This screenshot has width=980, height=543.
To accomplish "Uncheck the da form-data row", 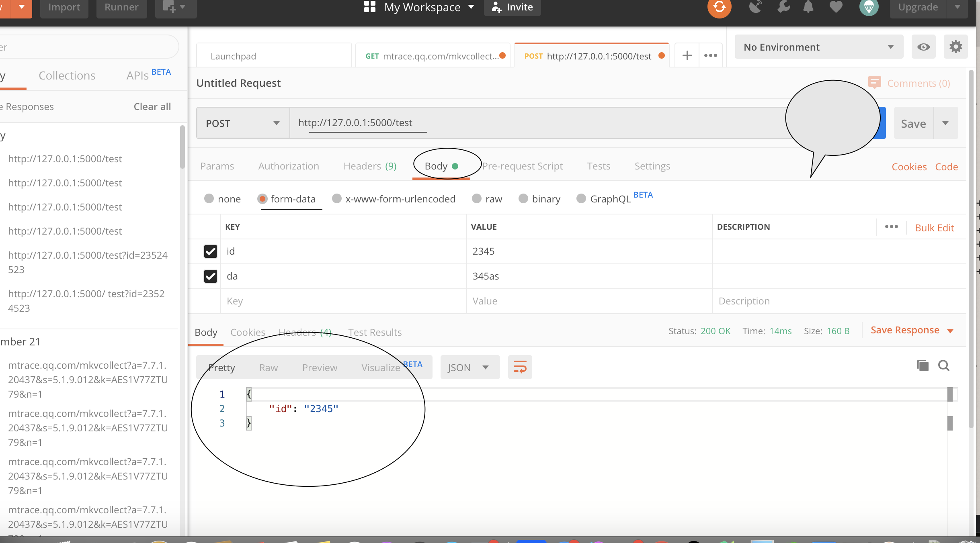I will [x=210, y=276].
